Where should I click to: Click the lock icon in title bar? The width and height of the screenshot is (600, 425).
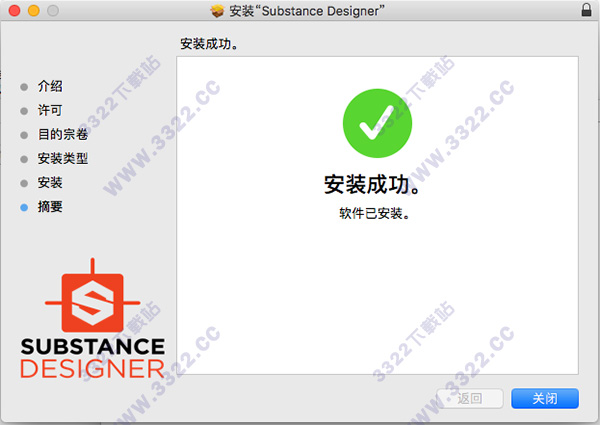click(x=586, y=10)
